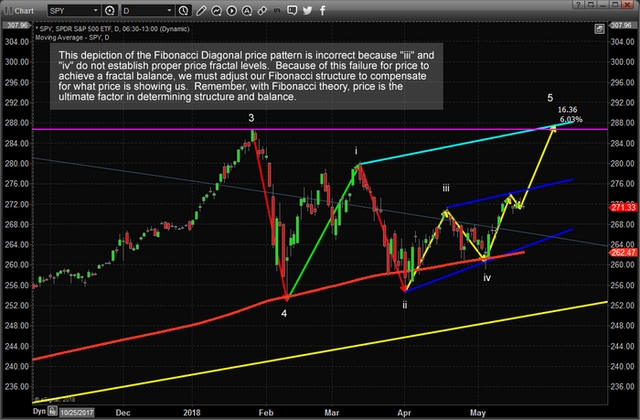Share chart via Facebook icon
Image resolution: width=640 pixels, height=420 pixels.
[322, 11]
